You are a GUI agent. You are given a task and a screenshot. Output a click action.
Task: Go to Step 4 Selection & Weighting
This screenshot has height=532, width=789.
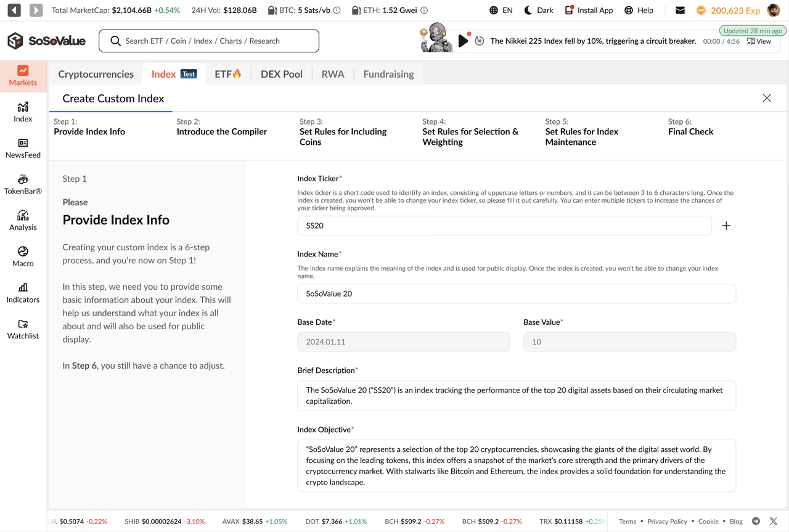(470, 132)
